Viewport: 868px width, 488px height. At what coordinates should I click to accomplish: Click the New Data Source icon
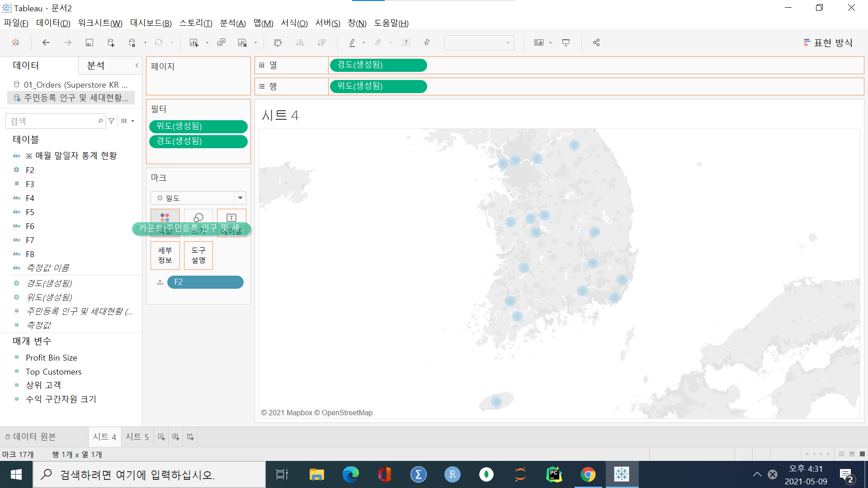pos(111,42)
